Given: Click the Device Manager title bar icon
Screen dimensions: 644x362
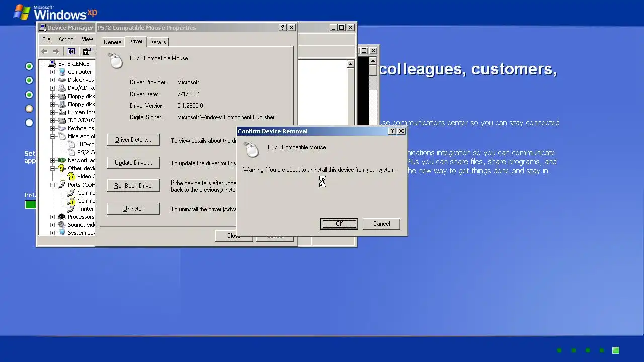Looking at the screenshot, I should 43,28.
